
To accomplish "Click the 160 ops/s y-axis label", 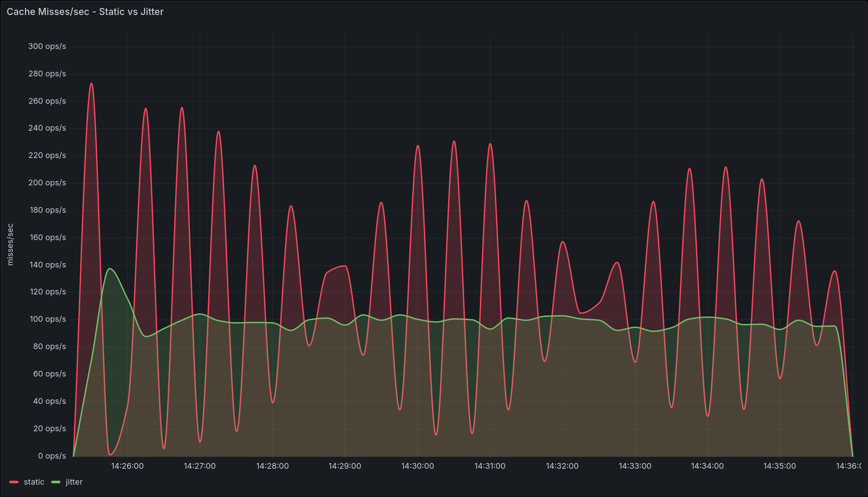I will tap(48, 237).
